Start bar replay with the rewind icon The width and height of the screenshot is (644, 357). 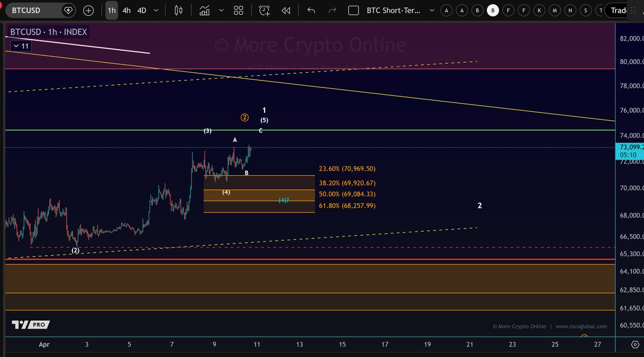pos(286,10)
